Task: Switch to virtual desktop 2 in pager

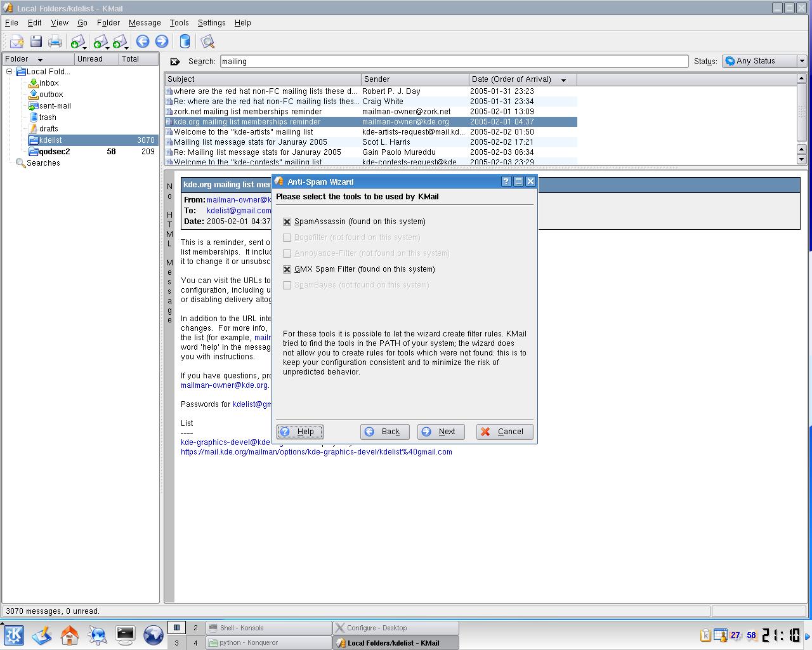Action: pyautogui.click(x=195, y=628)
